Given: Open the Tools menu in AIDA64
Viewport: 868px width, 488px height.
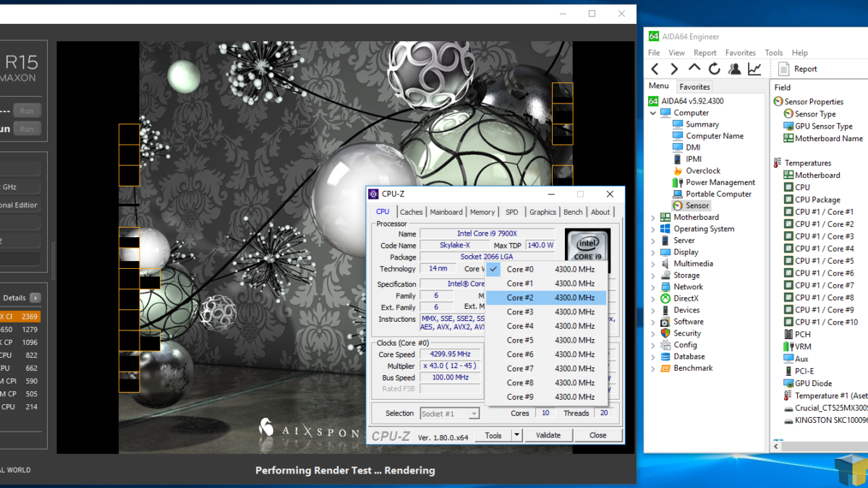Looking at the screenshot, I should coord(773,52).
